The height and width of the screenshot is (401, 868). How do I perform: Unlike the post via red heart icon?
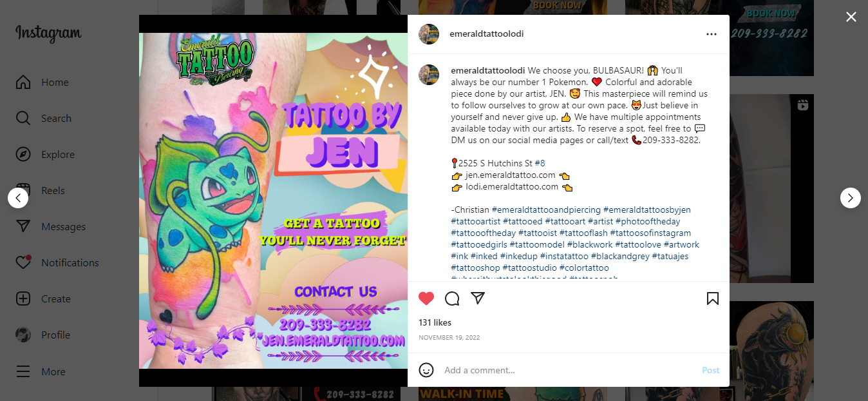[426, 298]
